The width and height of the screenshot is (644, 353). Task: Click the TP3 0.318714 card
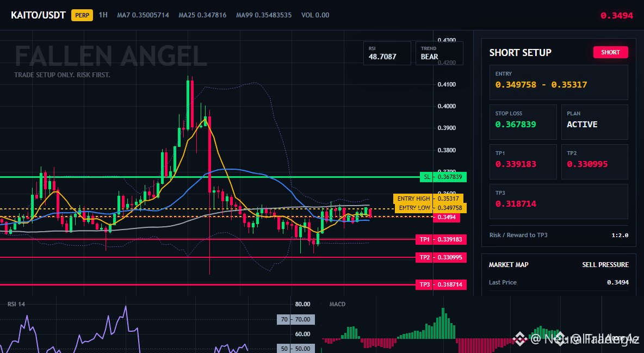click(x=559, y=201)
